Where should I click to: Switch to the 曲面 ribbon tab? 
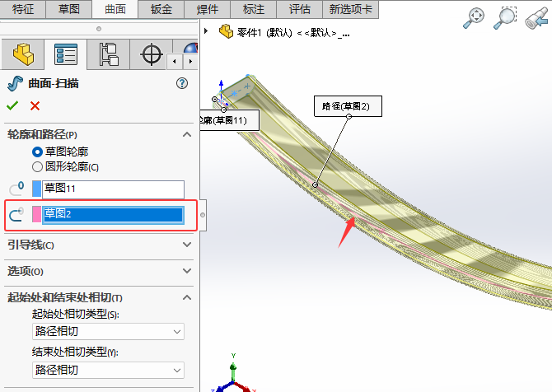(x=115, y=9)
